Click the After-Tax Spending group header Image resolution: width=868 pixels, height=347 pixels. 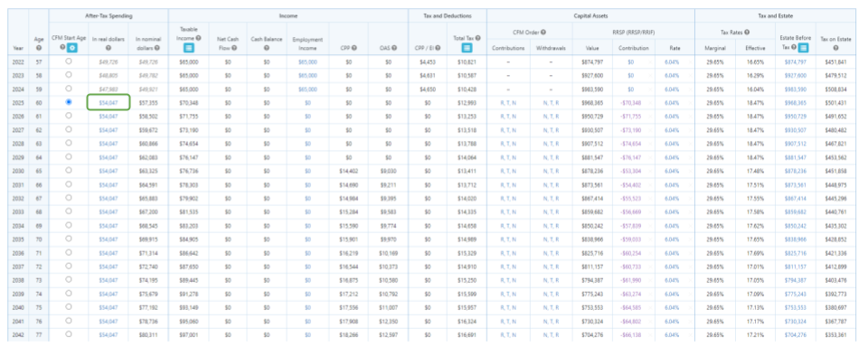108,16
